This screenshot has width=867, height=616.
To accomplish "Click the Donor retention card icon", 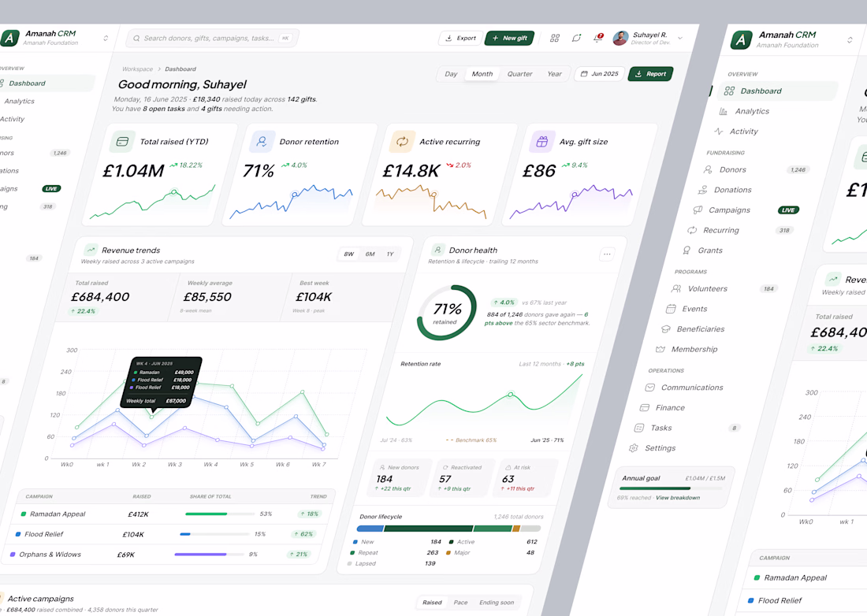I will point(262,142).
